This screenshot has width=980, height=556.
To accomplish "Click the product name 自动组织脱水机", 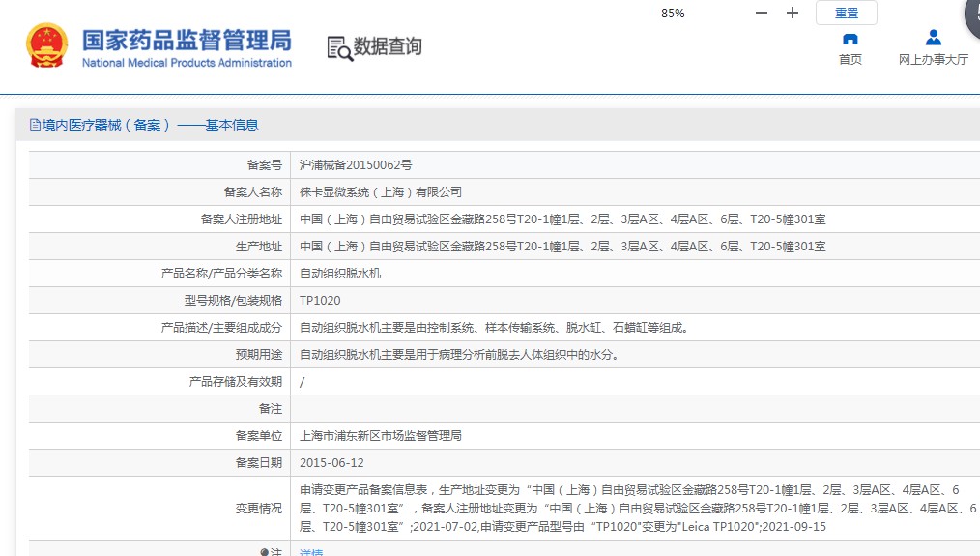I will click(x=340, y=274).
